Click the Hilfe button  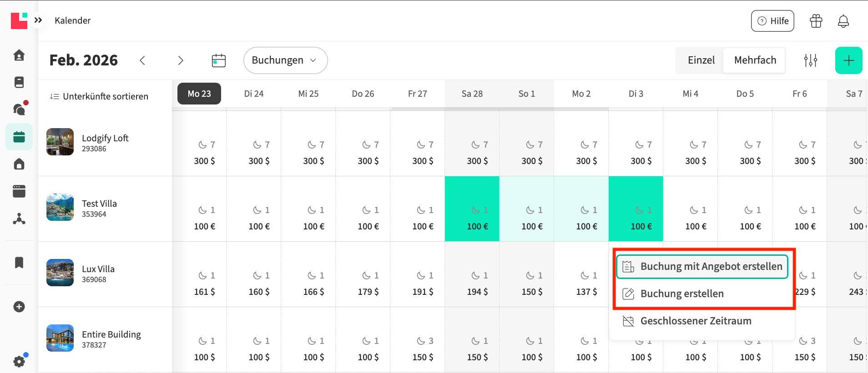click(772, 21)
